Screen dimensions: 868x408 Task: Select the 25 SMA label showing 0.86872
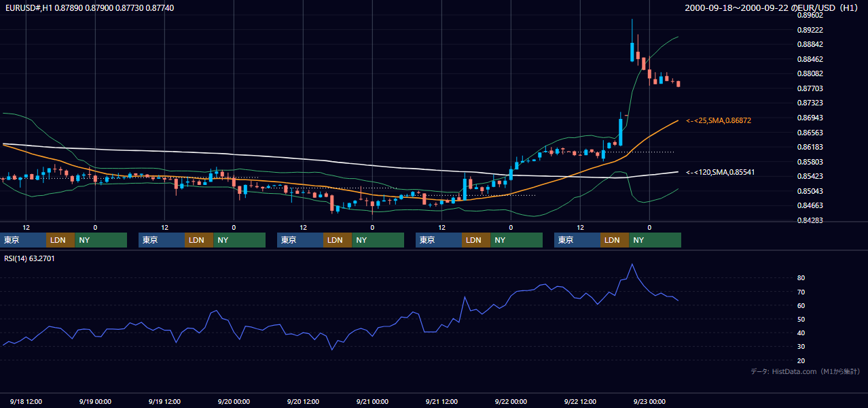pyautogui.click(x=718, y=120)
